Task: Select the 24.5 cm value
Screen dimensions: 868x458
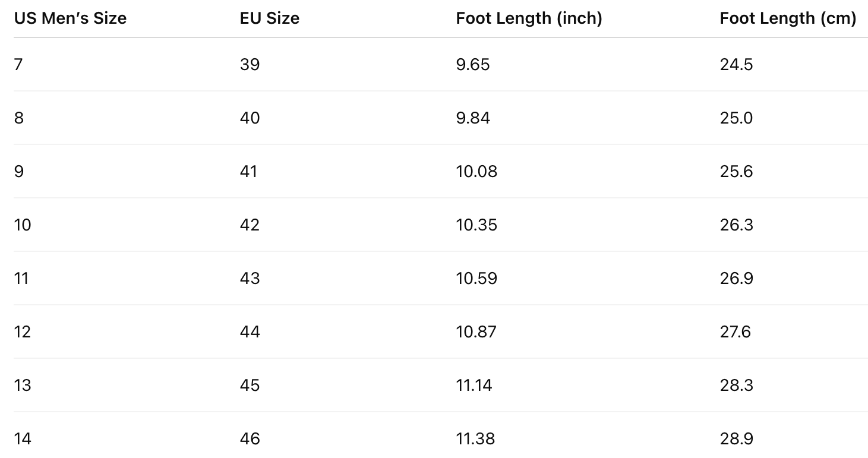Action: (736, 64)
